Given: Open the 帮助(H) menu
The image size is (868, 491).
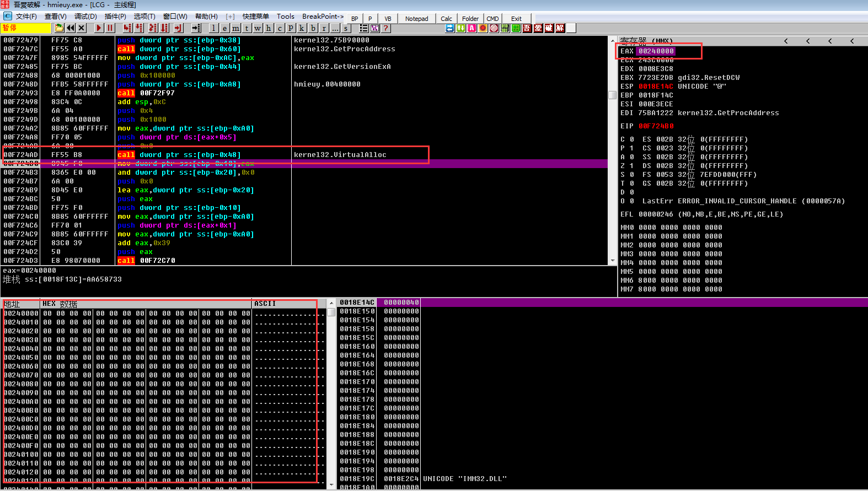Looking at the screenshot, I should [x=207, y=17].
